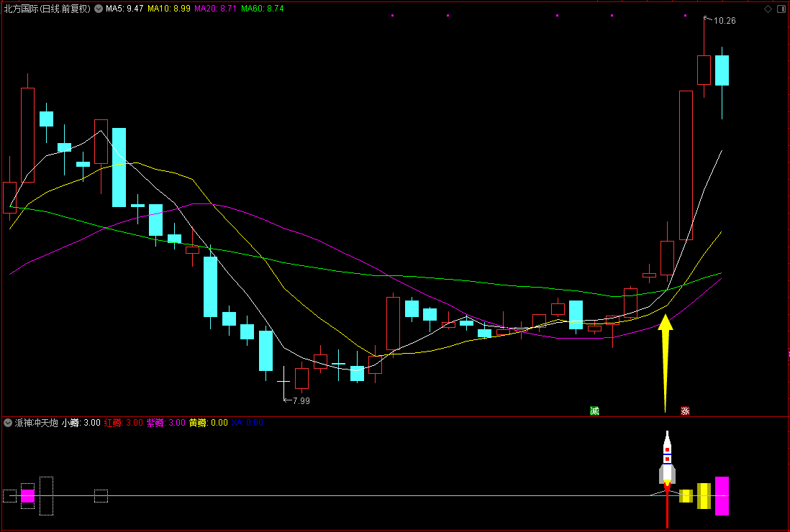Click the red 涨 marker icon
The width and height of the screenshot is (790, 532).
[685, 411]
